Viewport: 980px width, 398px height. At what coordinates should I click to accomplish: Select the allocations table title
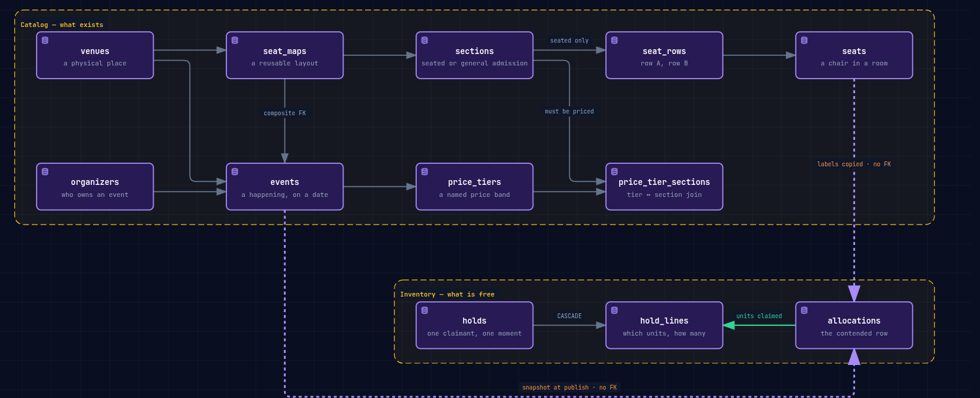click(854, 321)
